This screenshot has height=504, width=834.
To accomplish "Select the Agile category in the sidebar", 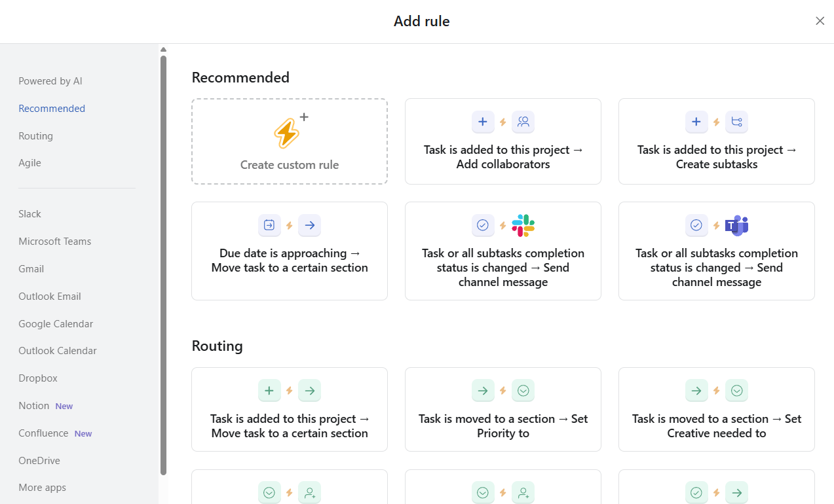I will tap(29, 162).
